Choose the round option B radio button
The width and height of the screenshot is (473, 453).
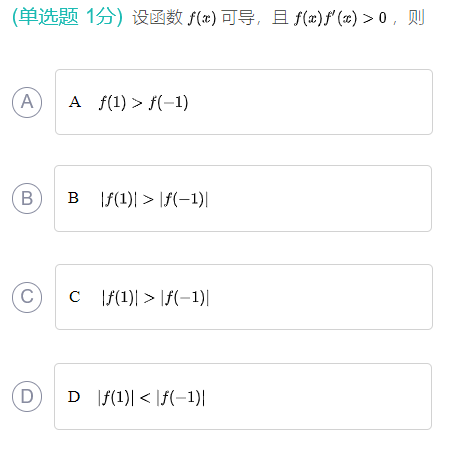(27, 198)
